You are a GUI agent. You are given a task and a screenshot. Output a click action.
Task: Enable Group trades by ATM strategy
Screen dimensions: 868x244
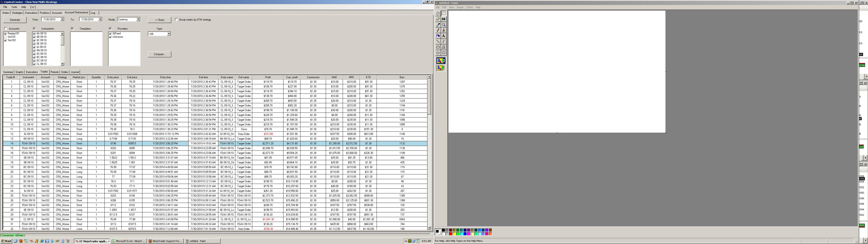(176, 20)
